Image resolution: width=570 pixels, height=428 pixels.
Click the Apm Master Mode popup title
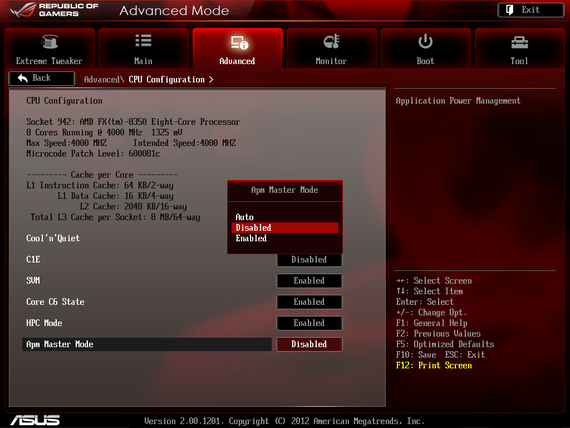point(285,190)
